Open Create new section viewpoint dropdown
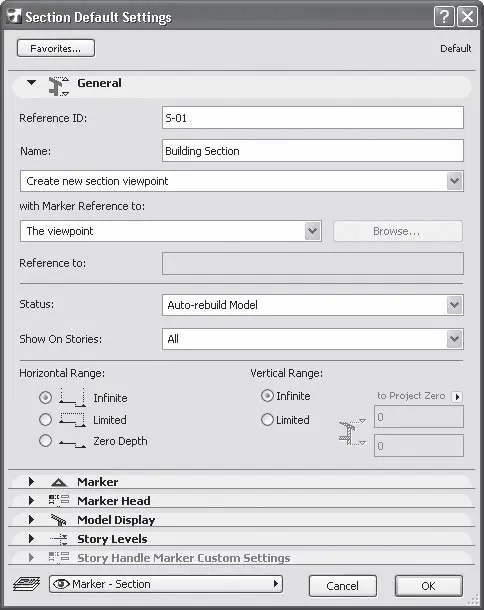Screen dimensions: 484x610 [x=242, y=181]
